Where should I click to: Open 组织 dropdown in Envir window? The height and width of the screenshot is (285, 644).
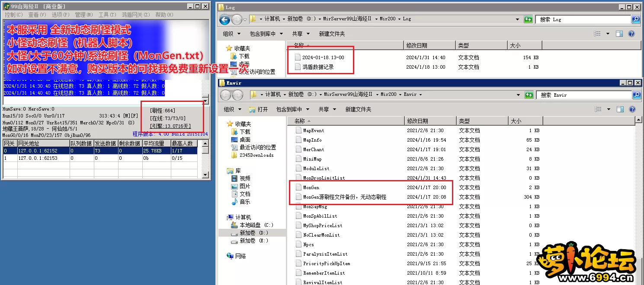[232, 109]
